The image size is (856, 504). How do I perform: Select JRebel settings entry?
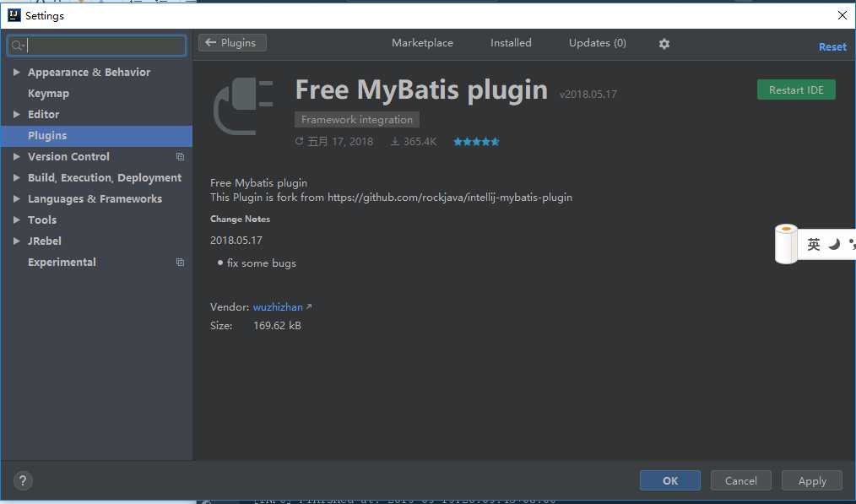44,241
